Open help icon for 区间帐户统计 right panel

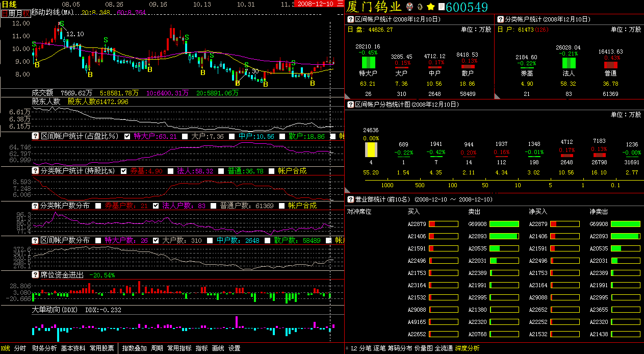point(350,19)
